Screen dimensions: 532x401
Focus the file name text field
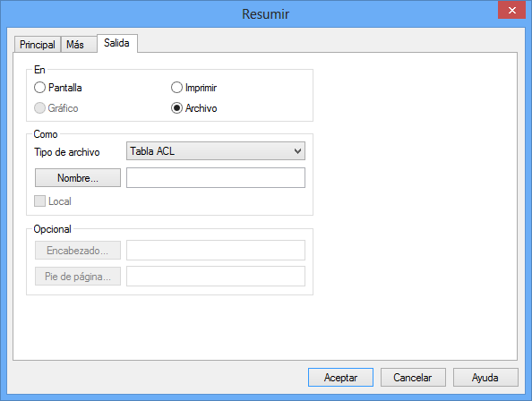coord(216,177)
